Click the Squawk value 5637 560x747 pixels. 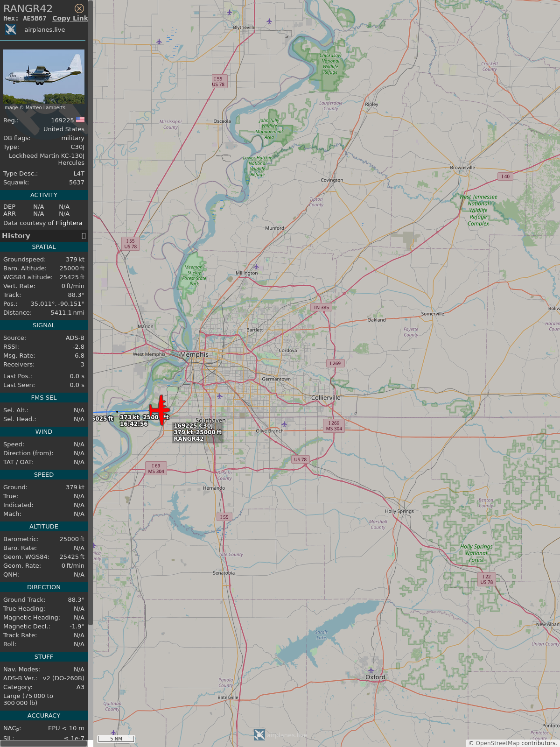point(77,183)
